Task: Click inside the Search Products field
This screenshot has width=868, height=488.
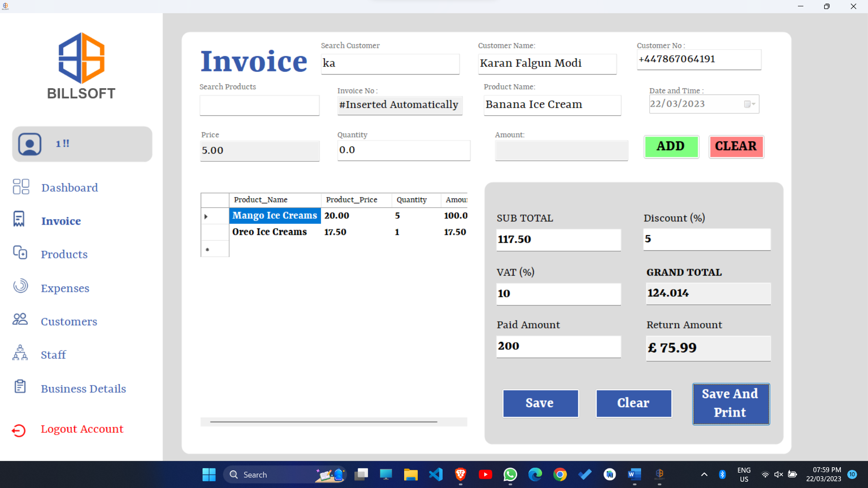Action: [259, 105]
